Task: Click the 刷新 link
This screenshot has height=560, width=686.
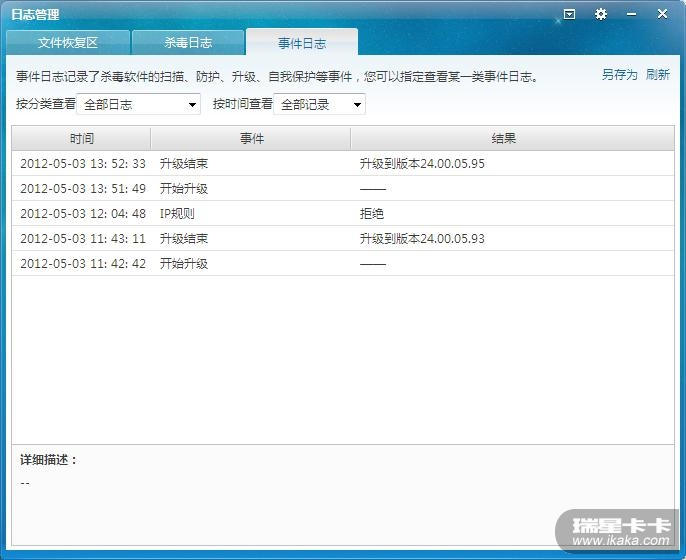Action: (658, 75)
